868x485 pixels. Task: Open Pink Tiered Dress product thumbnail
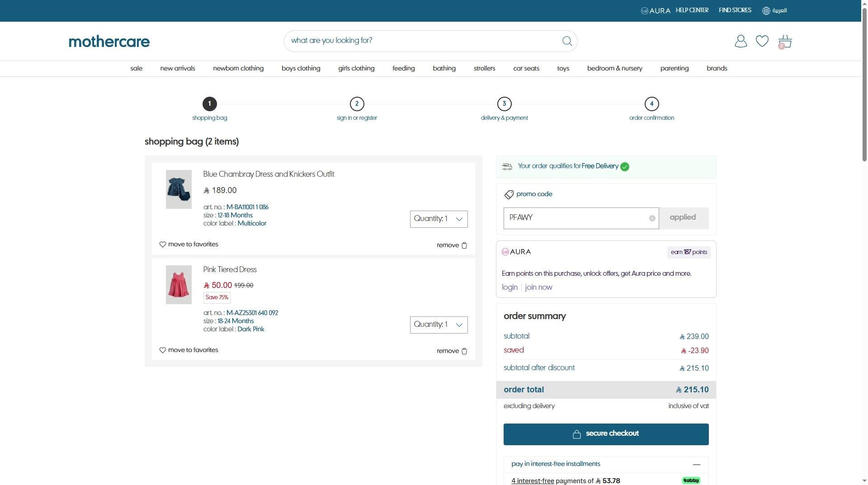tap(179, 285)
